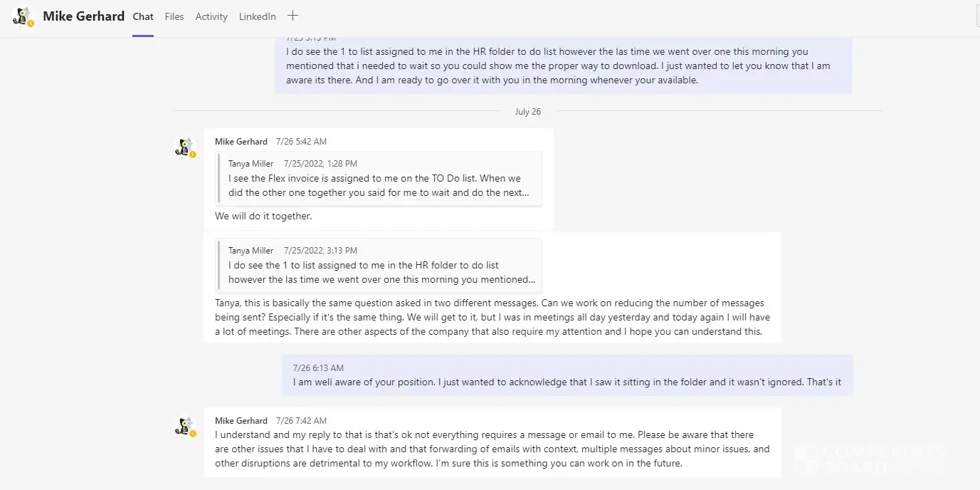Viewport: 980px width, 490px height.
Task: Click the Mike Gerhard name in the header
Action: (83, 16)
